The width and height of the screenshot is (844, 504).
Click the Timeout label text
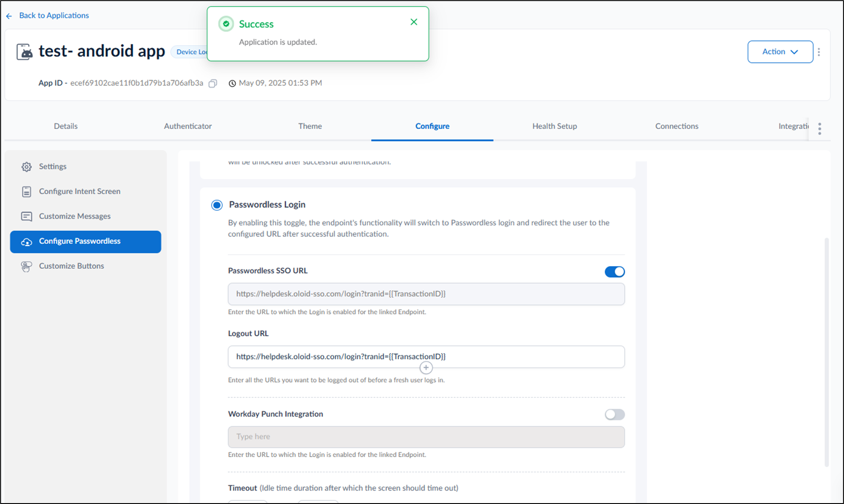tap(242, 488)
